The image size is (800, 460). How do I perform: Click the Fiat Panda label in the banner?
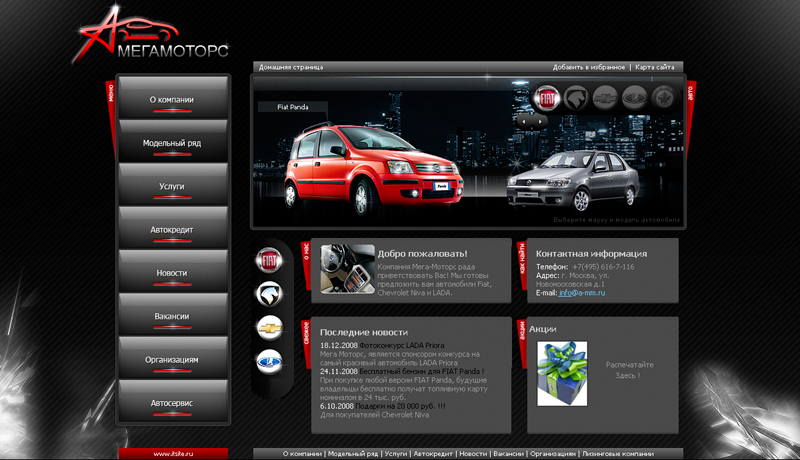click(x=293, y=107)
